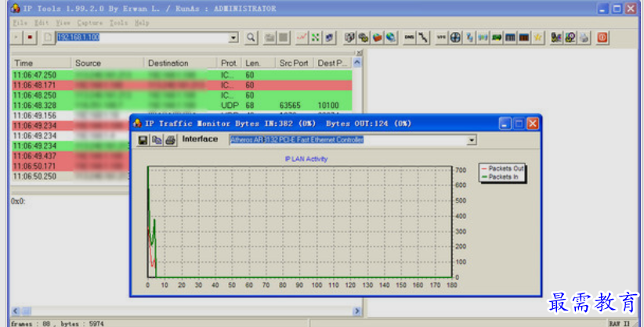Viewport: 644px width, 327px height.
Task: Select the packet row 11:06:49.437
Action: tap(71, 156)
